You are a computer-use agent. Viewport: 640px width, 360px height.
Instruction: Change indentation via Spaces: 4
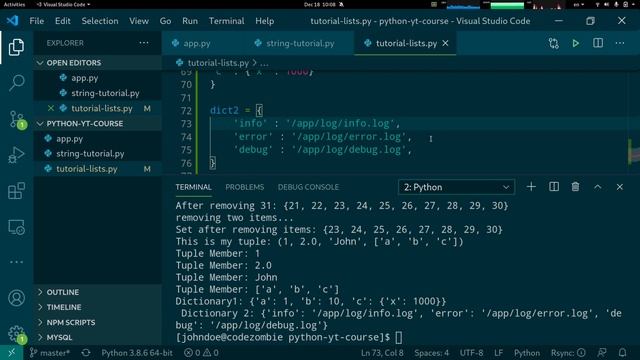(431, 353)
